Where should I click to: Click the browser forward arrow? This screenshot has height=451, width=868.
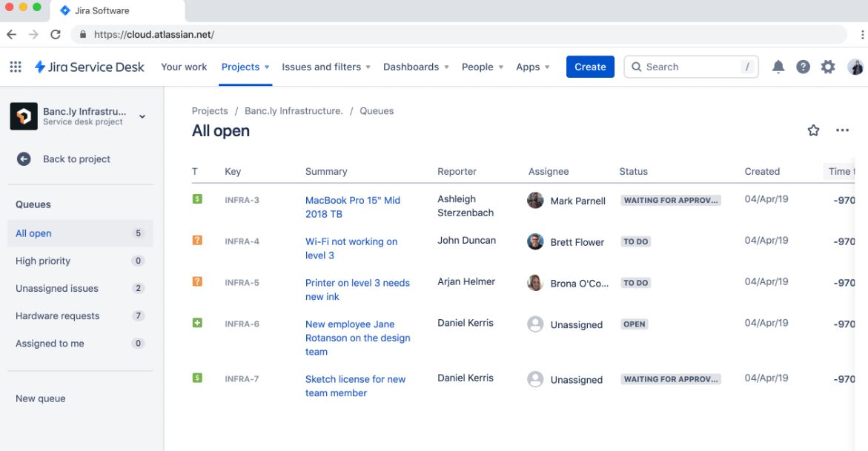click(33, 34)
